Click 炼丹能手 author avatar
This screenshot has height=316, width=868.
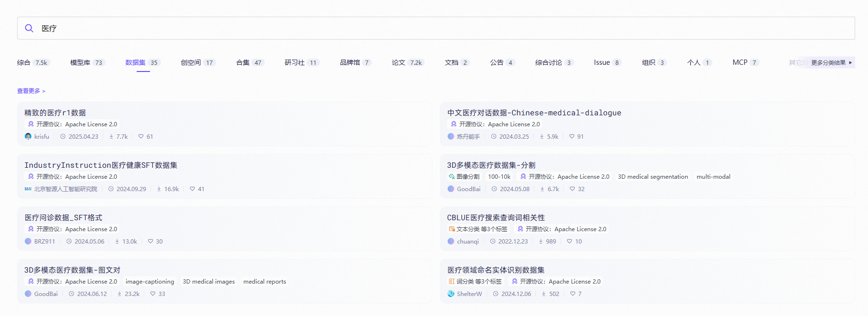click(451, 136)
